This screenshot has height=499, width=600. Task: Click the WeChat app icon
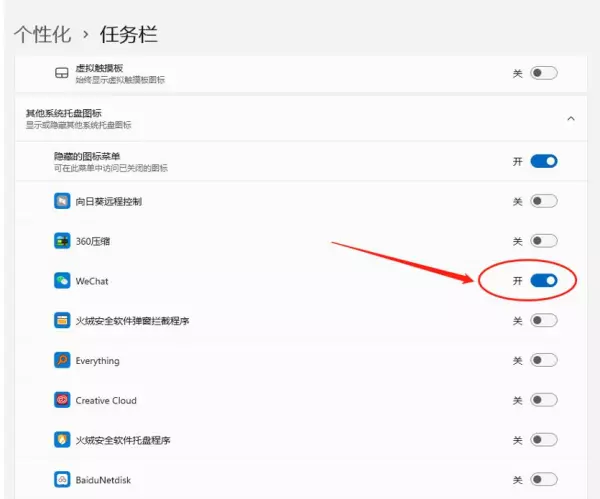coord(62,281)
